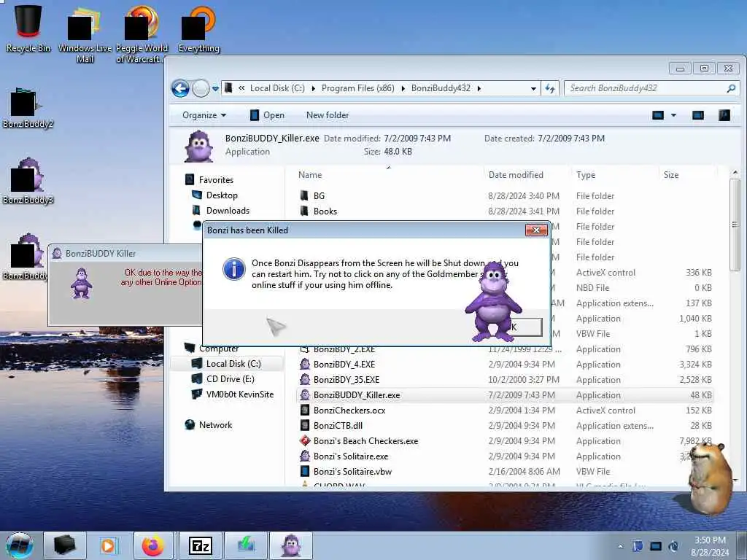The image size is (747, 560).
Task: Sort by the Size column header
Action: (671, 175)
